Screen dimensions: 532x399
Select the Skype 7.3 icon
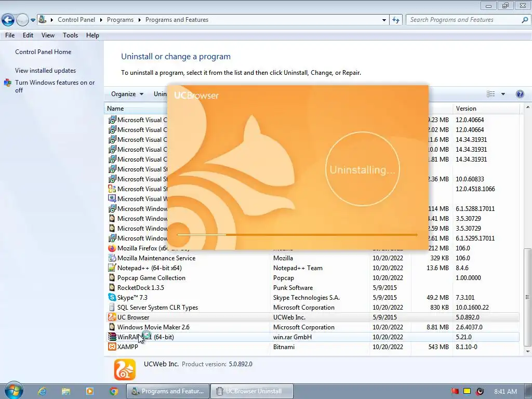point(112,298)
